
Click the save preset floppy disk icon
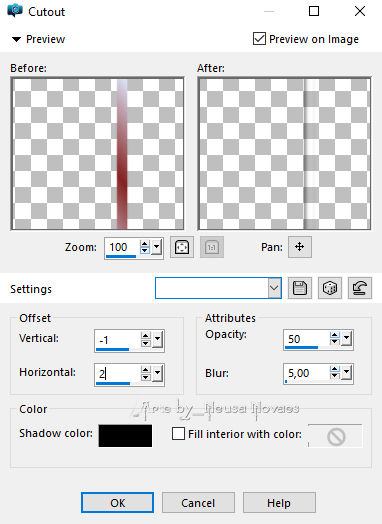coord(300,288)
